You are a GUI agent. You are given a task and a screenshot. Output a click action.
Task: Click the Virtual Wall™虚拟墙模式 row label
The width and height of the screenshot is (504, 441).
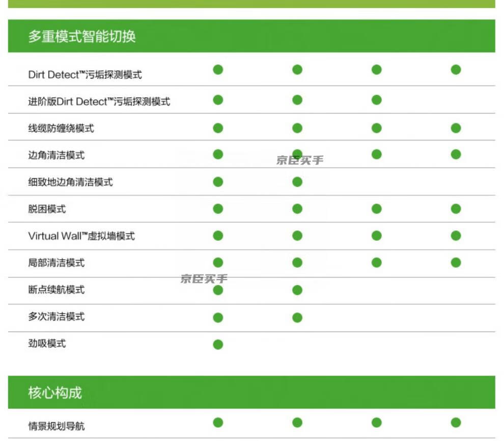tap(81, 236)
